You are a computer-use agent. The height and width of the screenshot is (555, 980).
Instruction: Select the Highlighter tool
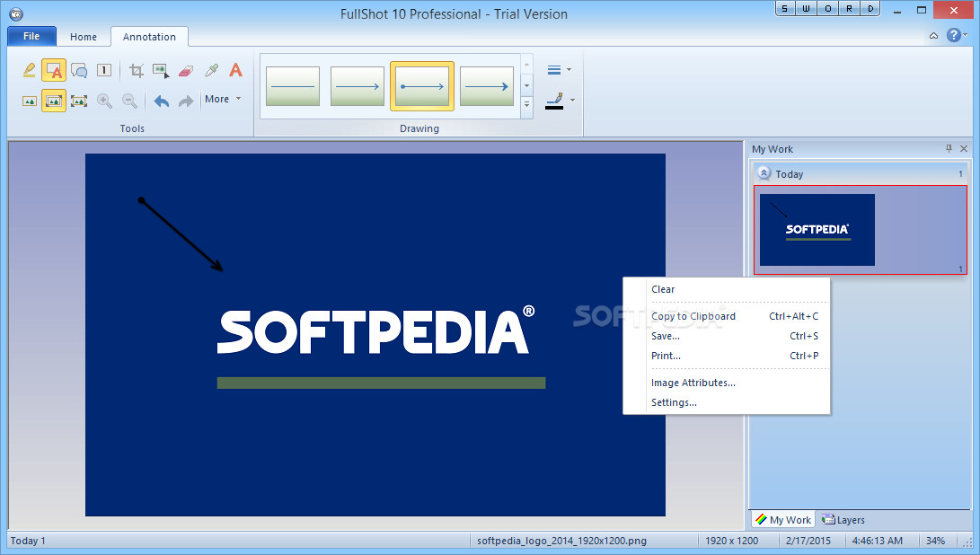(x=29, y=70)
